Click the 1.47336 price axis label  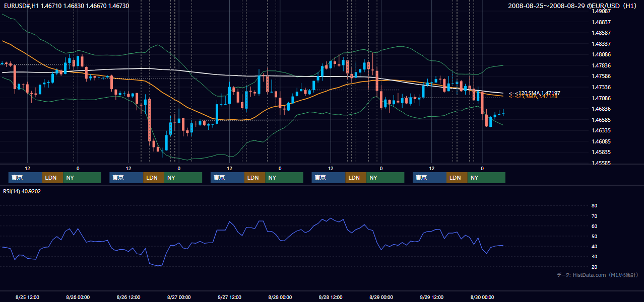[602, 87]
